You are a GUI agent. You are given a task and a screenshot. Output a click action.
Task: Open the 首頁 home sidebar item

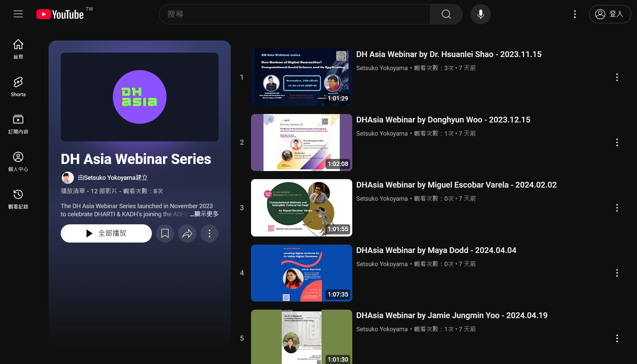coord(18,49)
